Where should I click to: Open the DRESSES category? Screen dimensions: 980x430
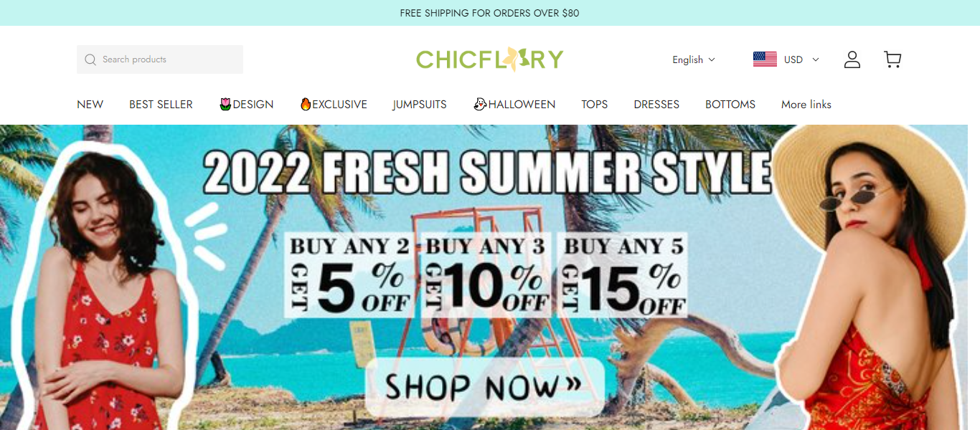656,105
